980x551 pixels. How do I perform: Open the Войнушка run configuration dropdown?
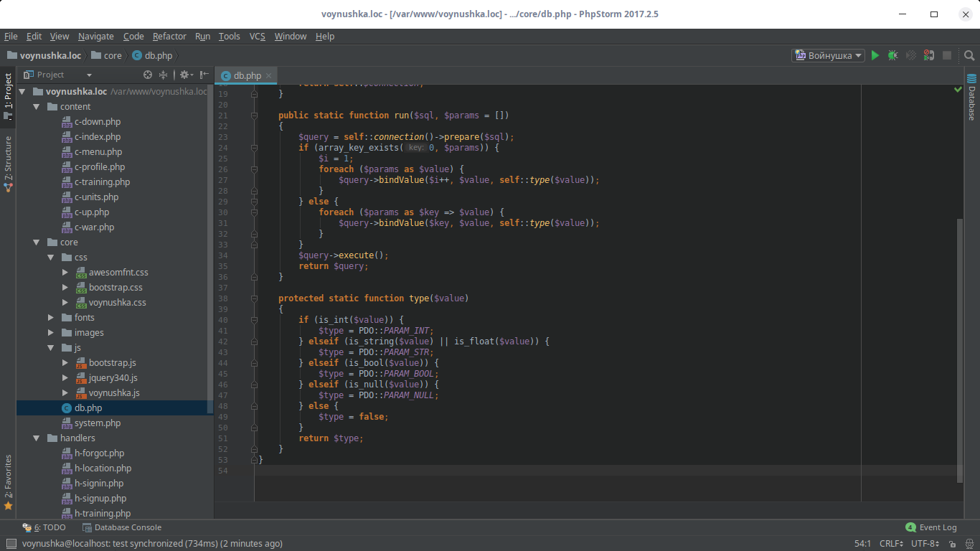828,55
